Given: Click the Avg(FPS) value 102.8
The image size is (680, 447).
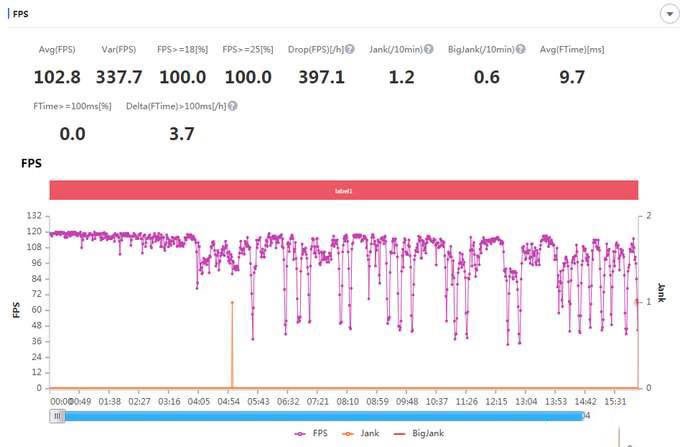Looking at the screenshot, I should pos(57,77).
